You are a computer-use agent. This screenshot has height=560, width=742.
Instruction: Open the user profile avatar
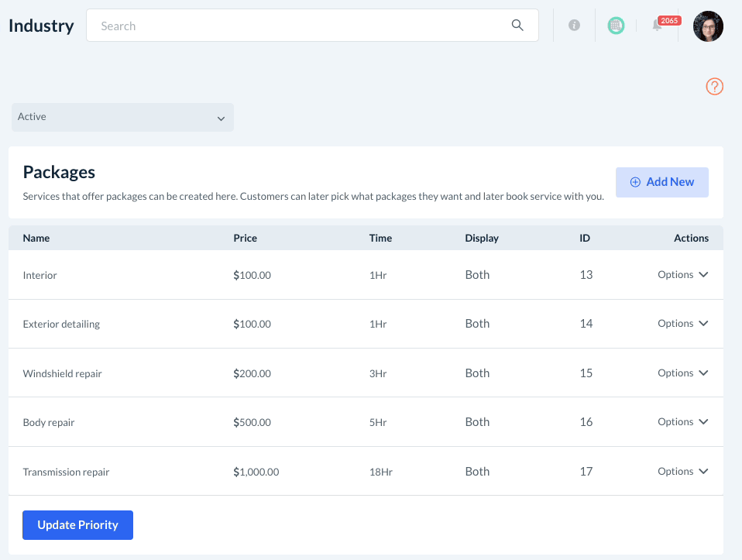point(708,26)
